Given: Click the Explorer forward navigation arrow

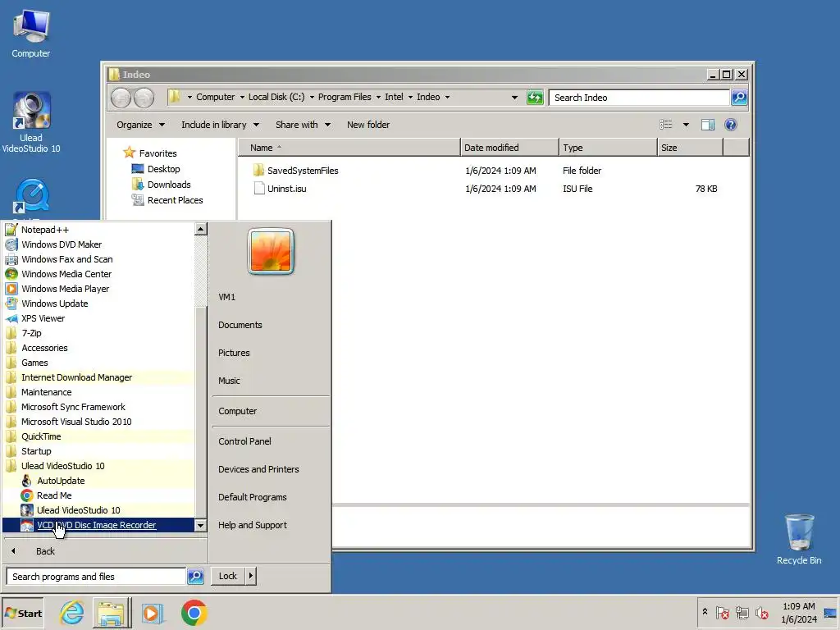Looking at the screenshot, I should click(144, 98).
